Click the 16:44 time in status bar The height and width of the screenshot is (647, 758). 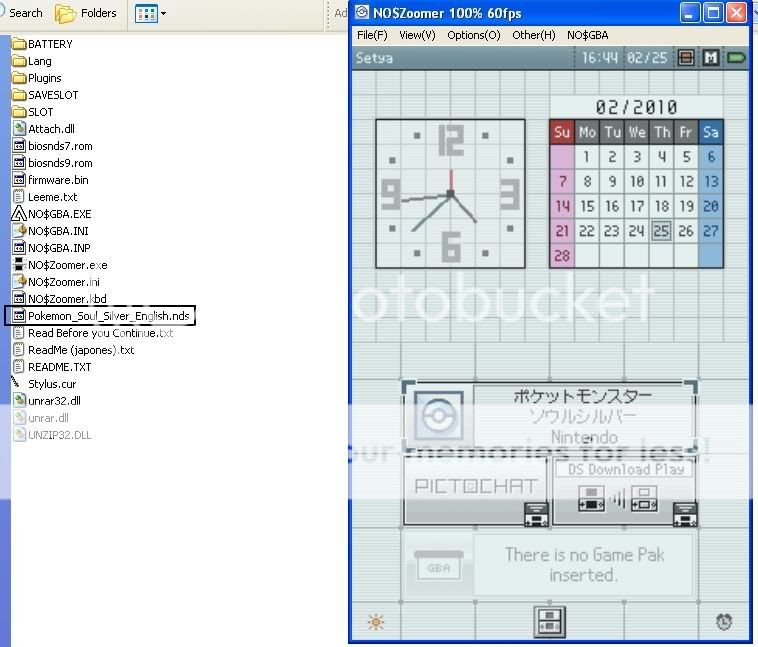(x=599, y=59)
